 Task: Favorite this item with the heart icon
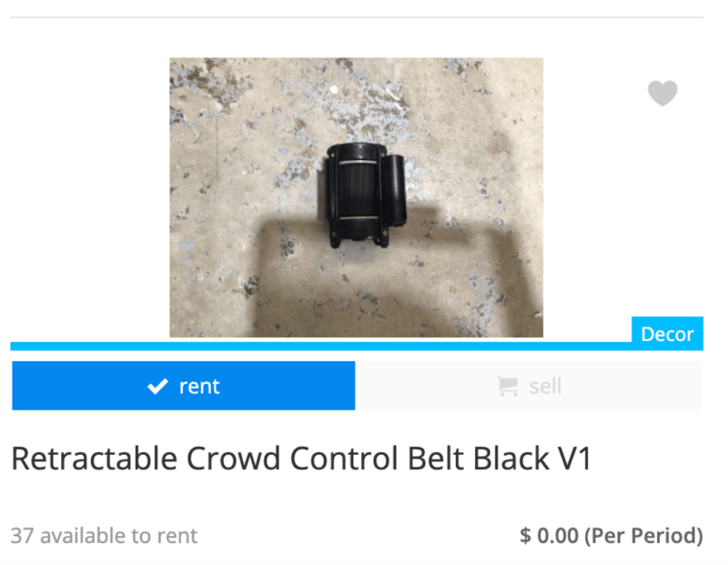(662, 93)
